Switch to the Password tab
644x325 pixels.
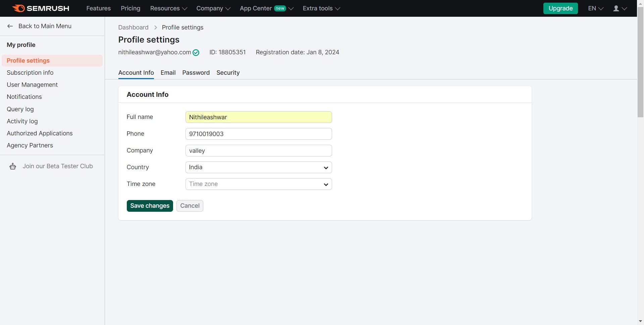point(196,73)
